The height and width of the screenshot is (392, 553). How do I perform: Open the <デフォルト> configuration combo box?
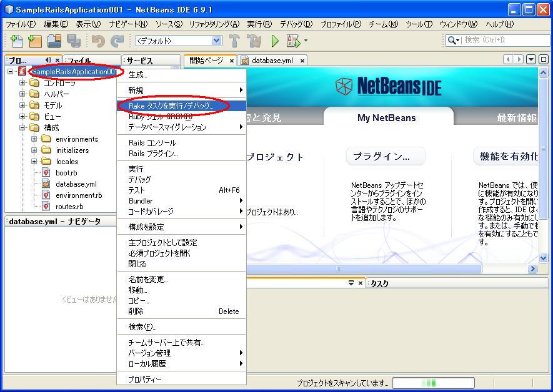pyautogui.click(x=179, y=41)
